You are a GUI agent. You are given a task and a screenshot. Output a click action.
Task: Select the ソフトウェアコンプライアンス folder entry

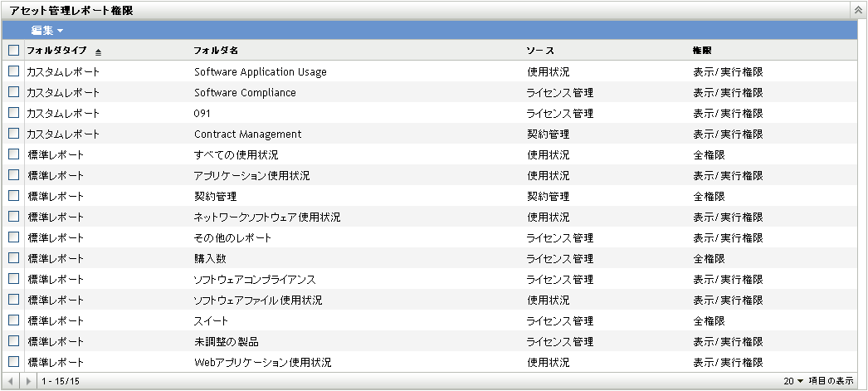[255, 279]
